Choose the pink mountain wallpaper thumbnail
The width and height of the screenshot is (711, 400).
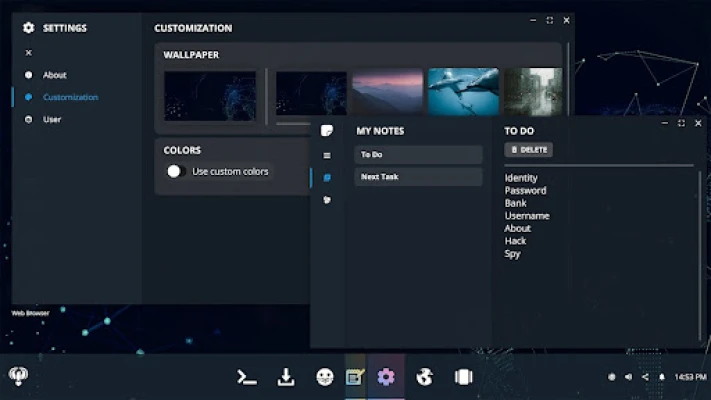click(387, 92)
